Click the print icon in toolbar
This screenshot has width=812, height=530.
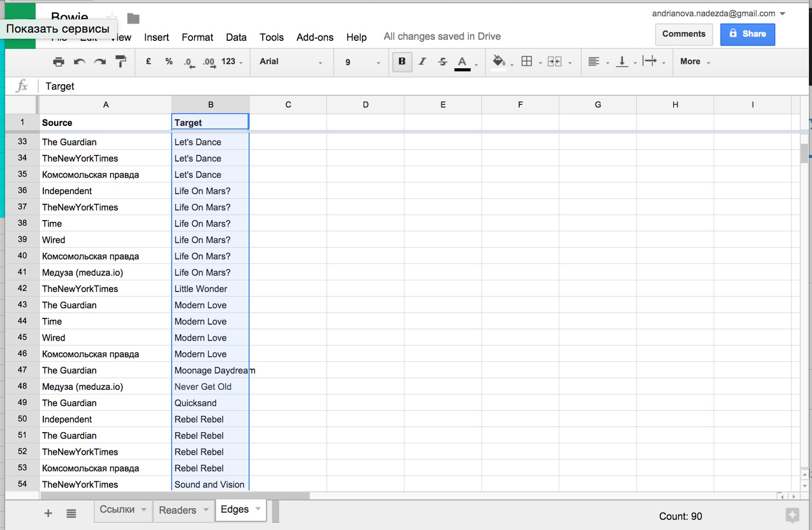click(59, 62)
